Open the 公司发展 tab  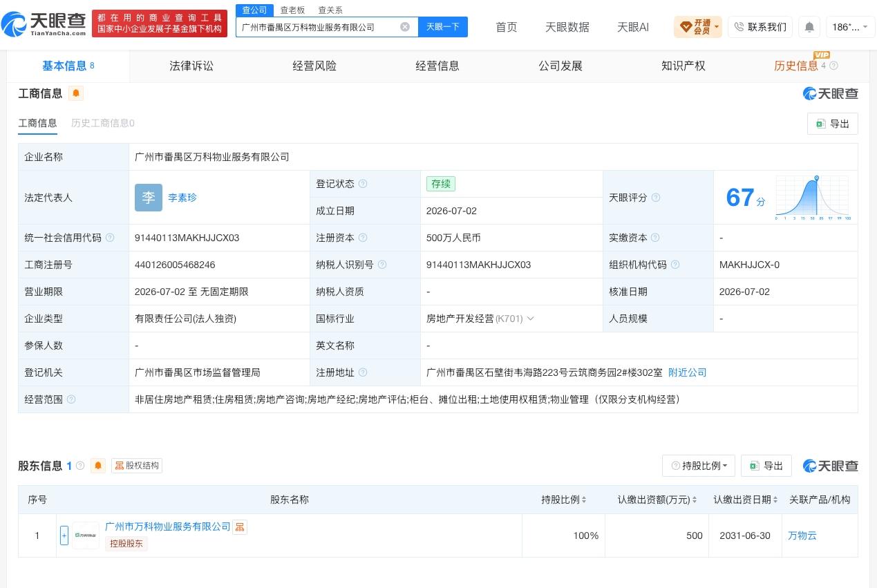[x=560, y=66]
